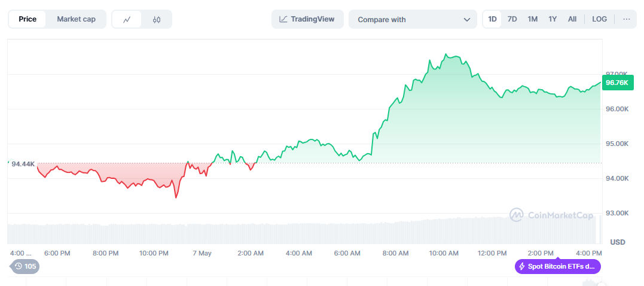Switch to 7D time range
The image size is (644, 286).
point(512,19)
